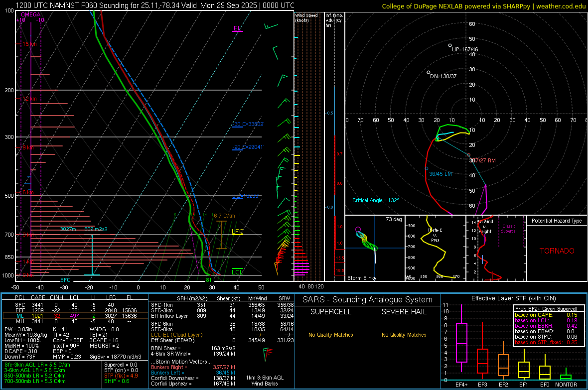Click the green LCL marker on the skew-T
The height and width of the screenshot is (390, 588).
pos(237,272)
